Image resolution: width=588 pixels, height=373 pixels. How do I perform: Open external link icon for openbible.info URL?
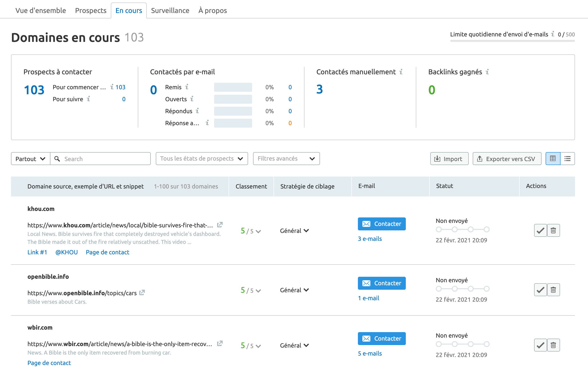coord(142,292)
